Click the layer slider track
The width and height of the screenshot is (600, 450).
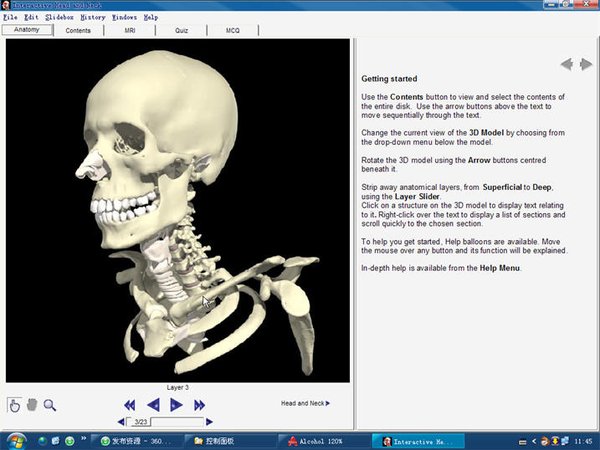tap(180, 422)
